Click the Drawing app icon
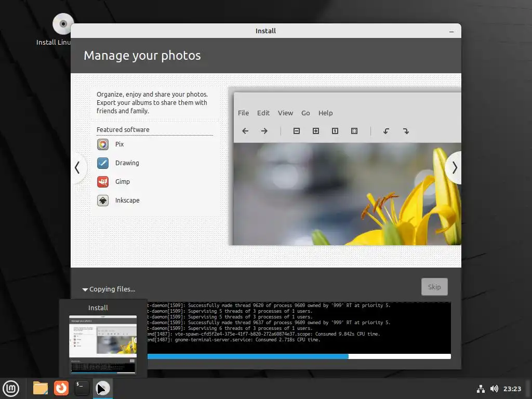Image resolution: width=532 pixels, height=399 pixels. (x=103, y=163)
